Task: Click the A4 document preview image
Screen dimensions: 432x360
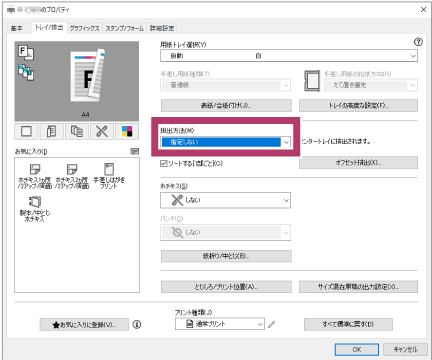Action: (88, 75)
